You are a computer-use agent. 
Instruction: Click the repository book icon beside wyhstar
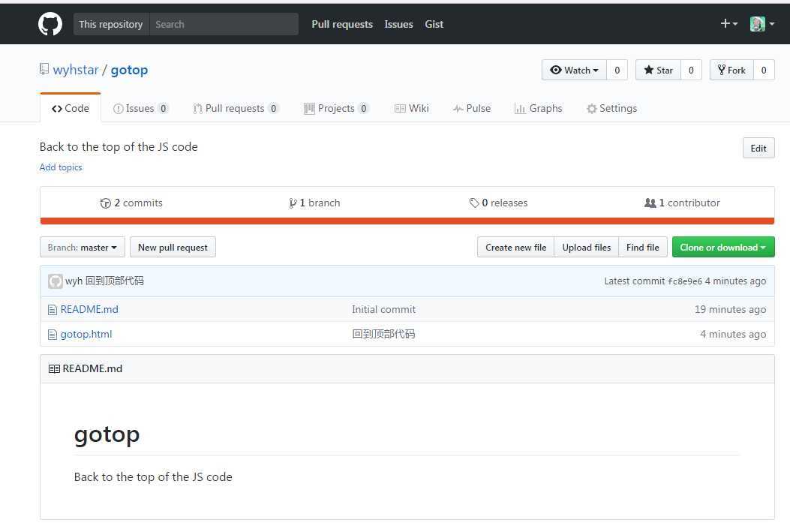tap(44, 69)
